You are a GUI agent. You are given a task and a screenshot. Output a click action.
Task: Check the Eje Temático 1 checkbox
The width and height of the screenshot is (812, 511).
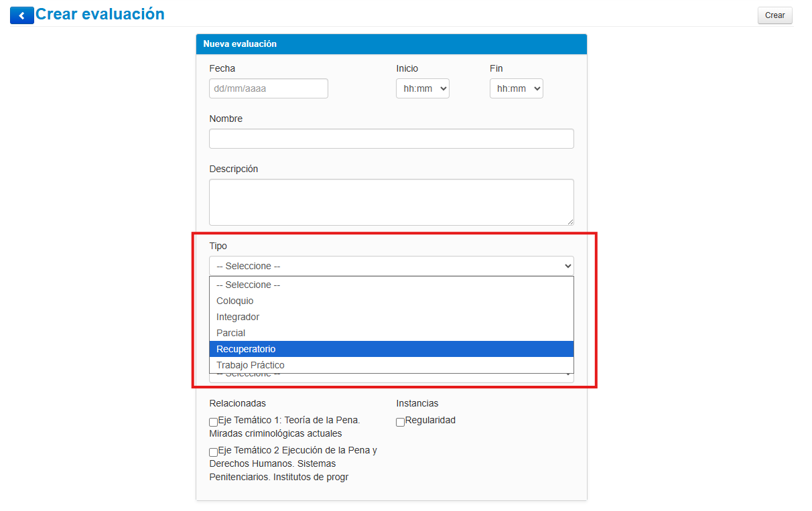click(x=213, y=423)
